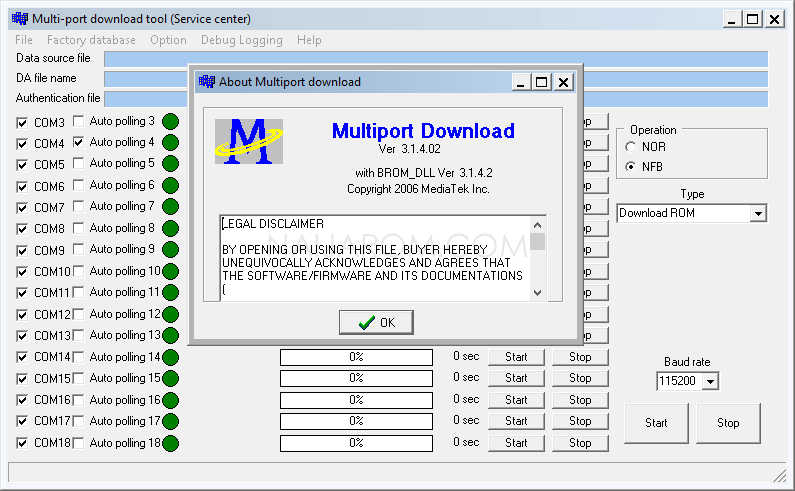The image size is (795, 491).
Task: Uncheck the COM7 port checkbox
Action: point(22,208)
